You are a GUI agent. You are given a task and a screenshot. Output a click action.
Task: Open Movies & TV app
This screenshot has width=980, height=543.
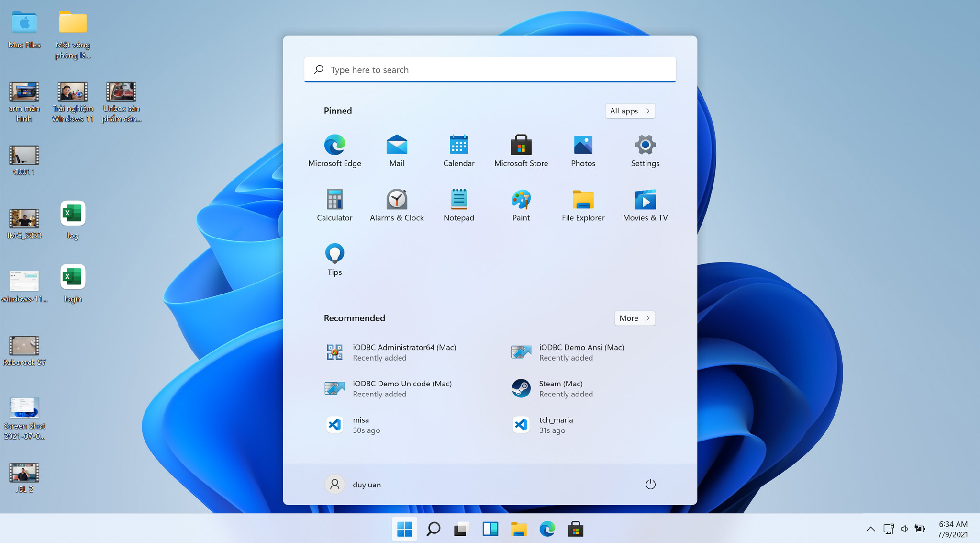pyautogui.click(x=645, y=205)
